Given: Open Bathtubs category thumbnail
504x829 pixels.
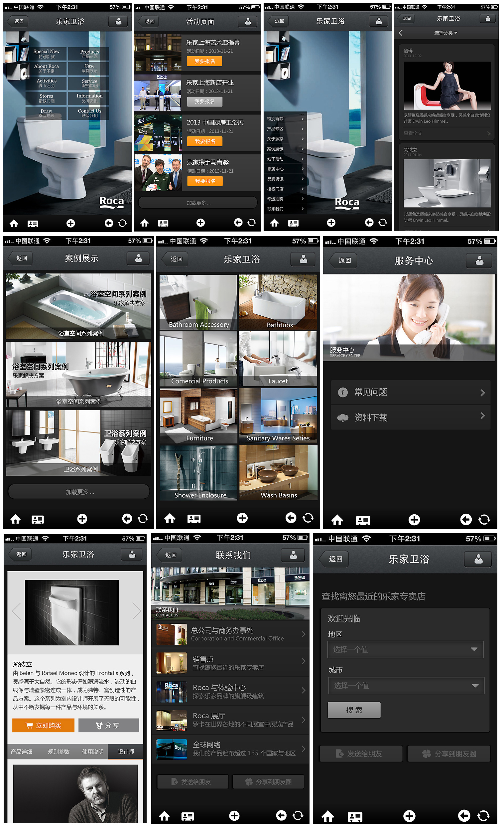Looking at the screenshot, I should [278, 302].
